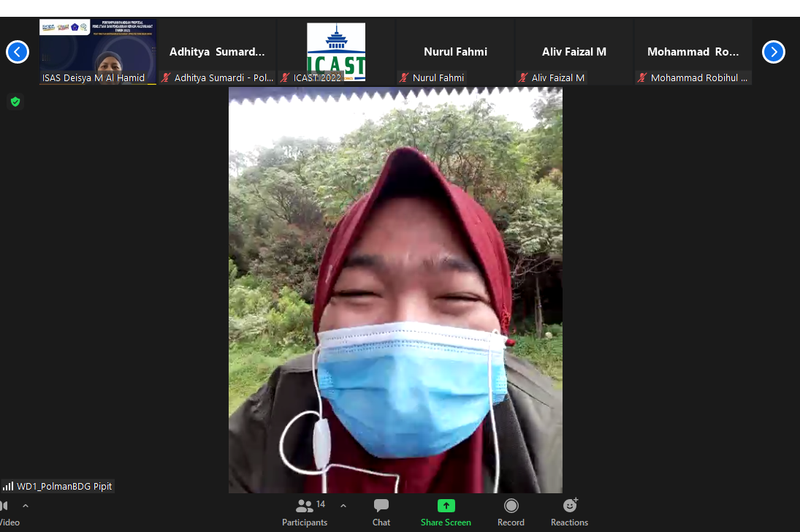Expand the chevron next to Participants
The width and height of the screenshot is (800, 532).
pos(343,506)
